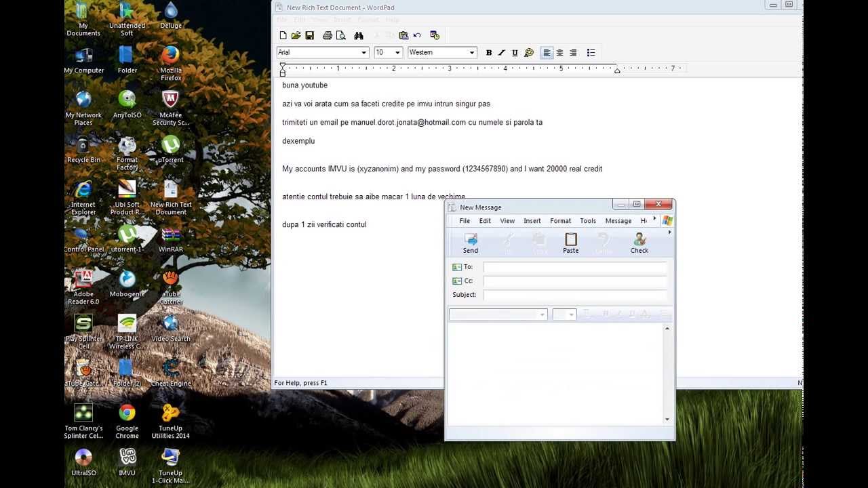The height and width of the screenshot is (488, 868).
Task: Open the Format menu in New Message
Action: (561, 221)
